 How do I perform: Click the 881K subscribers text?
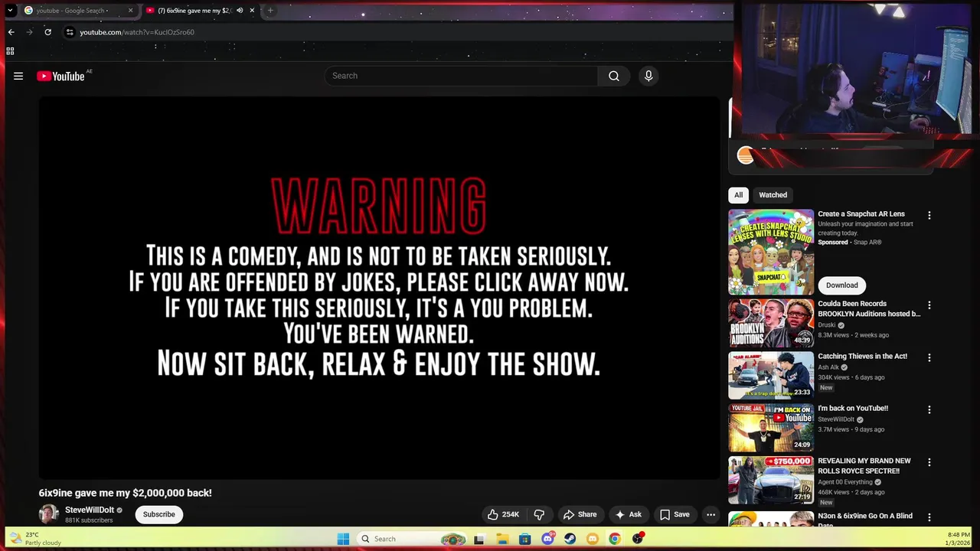click(89, 520)
